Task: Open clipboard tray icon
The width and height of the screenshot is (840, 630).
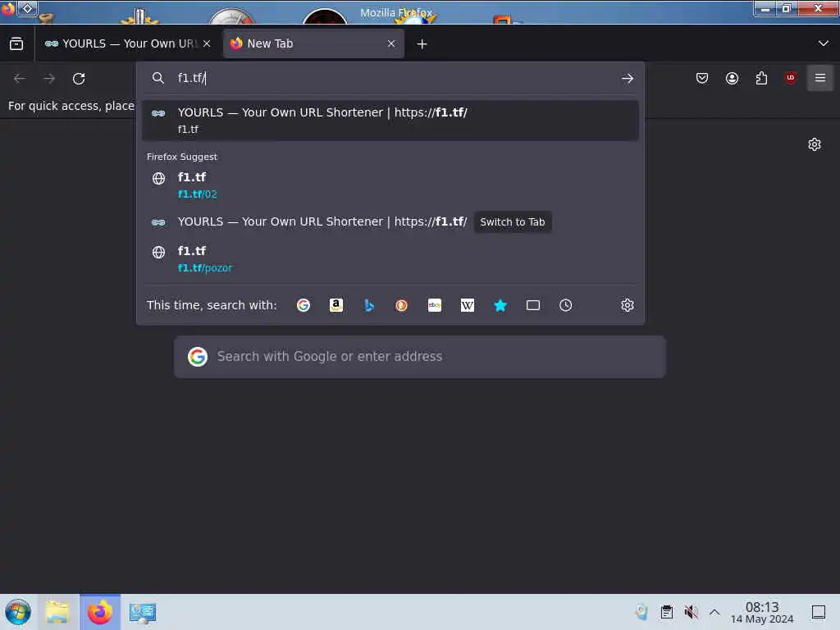Action: click(666, 612)
